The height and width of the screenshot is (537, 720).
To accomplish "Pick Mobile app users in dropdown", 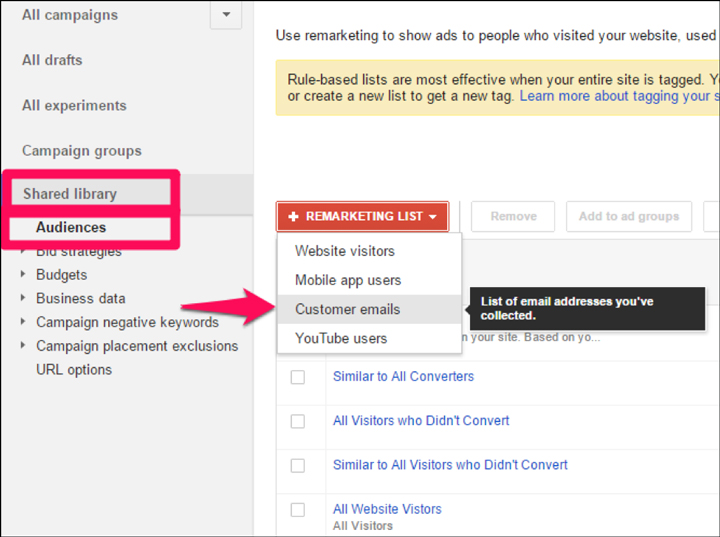I will click(348, 280).
